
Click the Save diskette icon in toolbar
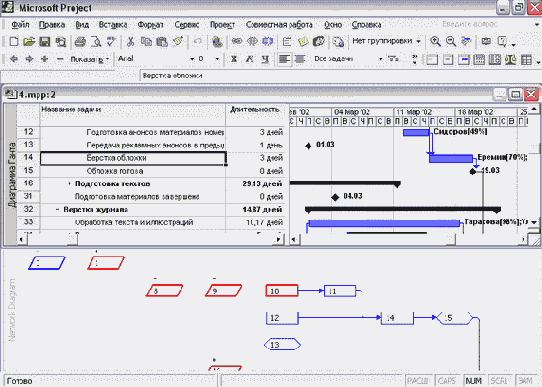point(45,42)
